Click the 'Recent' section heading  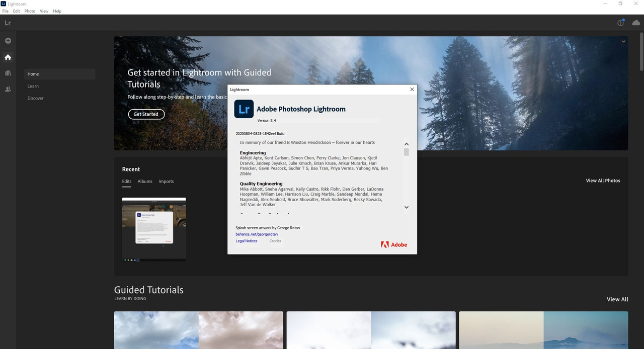coord(131,169)
